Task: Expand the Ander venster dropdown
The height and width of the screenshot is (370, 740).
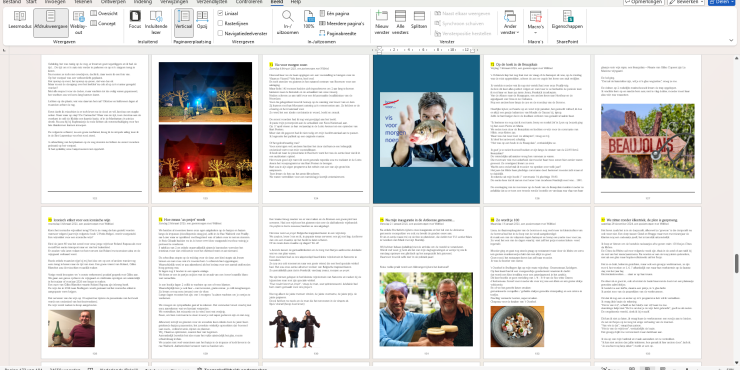Action: (x=510, y=23)
